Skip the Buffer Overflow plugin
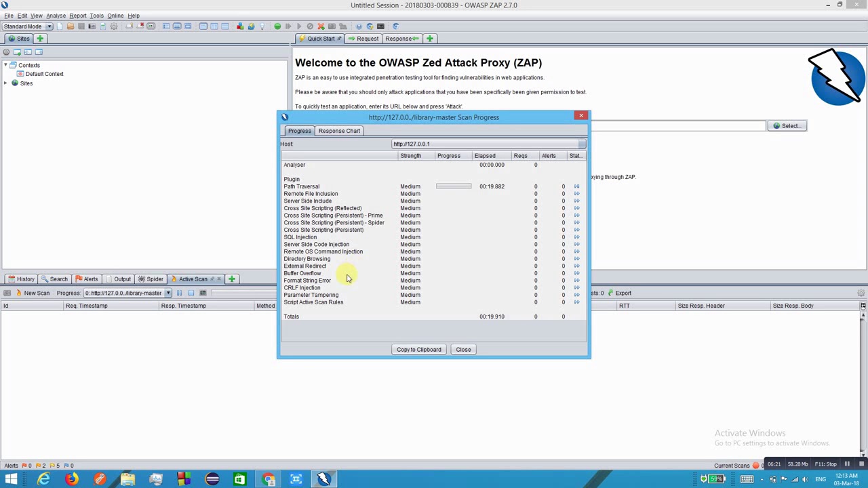The width and height of the screenshot is (868, 488). [577, 273]
